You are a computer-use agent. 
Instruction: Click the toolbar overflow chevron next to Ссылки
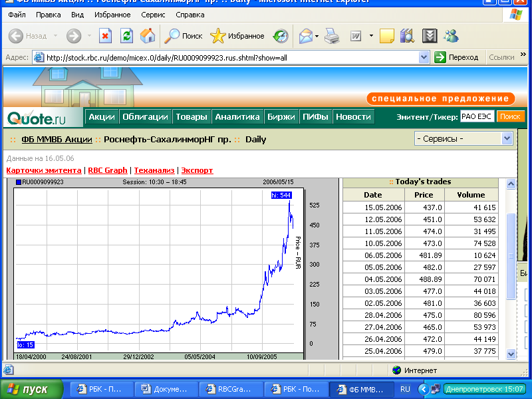tap(523, 55)
